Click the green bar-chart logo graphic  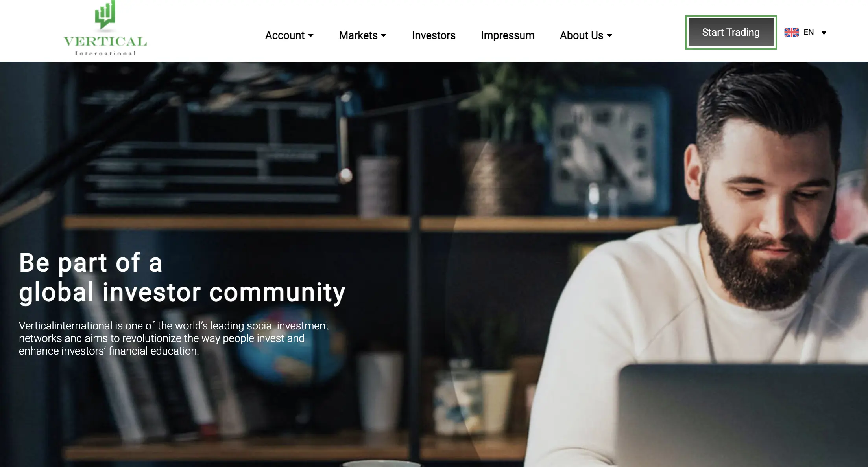pyautogui.click(x=105, y=15)
